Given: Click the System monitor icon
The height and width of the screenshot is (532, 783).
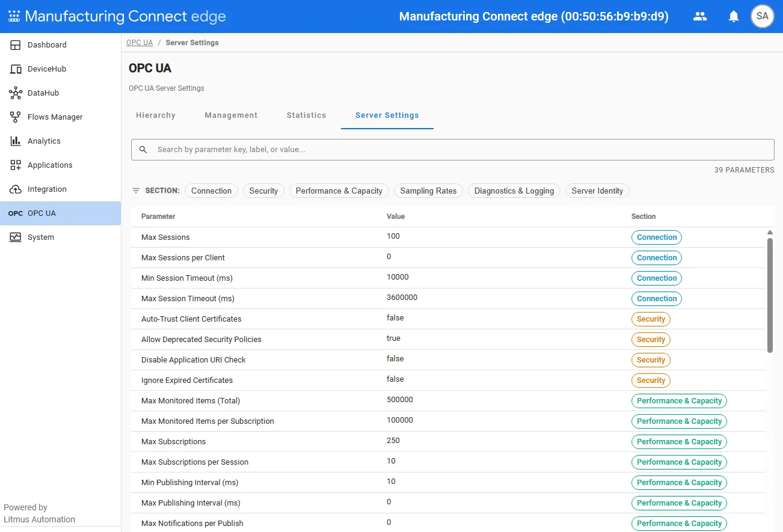Looking at the screenshot, I should [16, 237].
